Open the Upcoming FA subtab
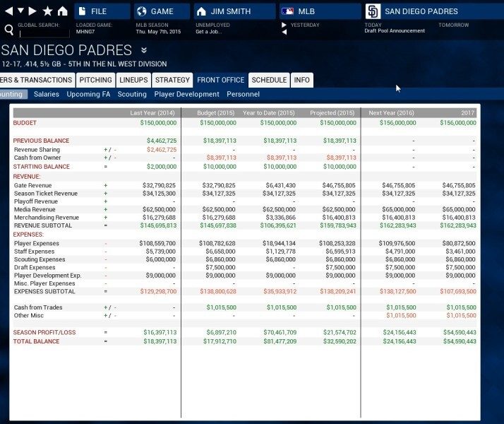 pyautogui.click(x=88, y=94)
